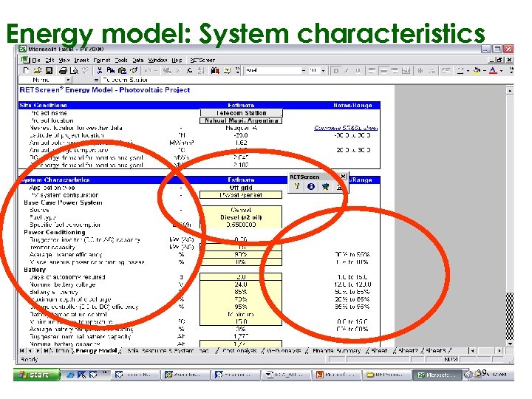Viewport: 532px width, 399px height.
Task: Follow the weather data hyperlink
Action: coord(346,128)
